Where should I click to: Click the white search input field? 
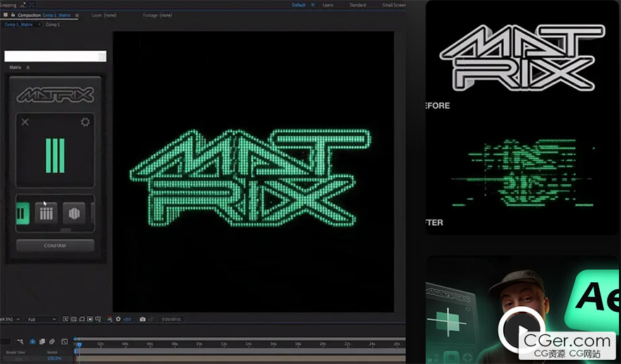55,56
